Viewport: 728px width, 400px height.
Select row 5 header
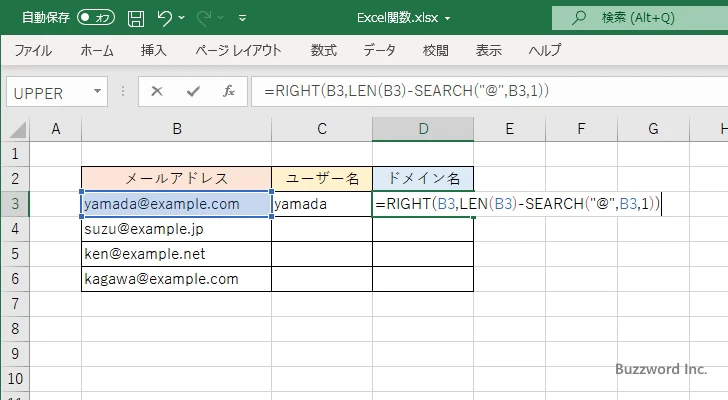click(x=15, y=254)
